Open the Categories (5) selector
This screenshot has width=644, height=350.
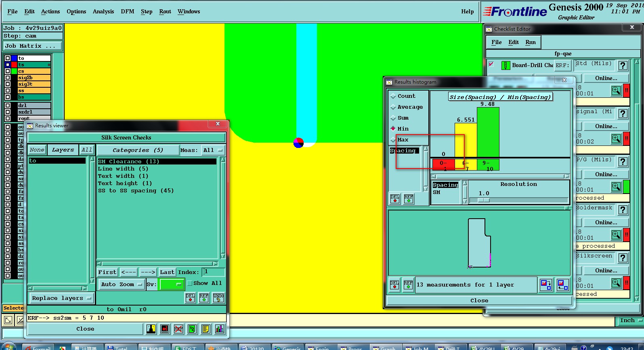tap(138, 150)
